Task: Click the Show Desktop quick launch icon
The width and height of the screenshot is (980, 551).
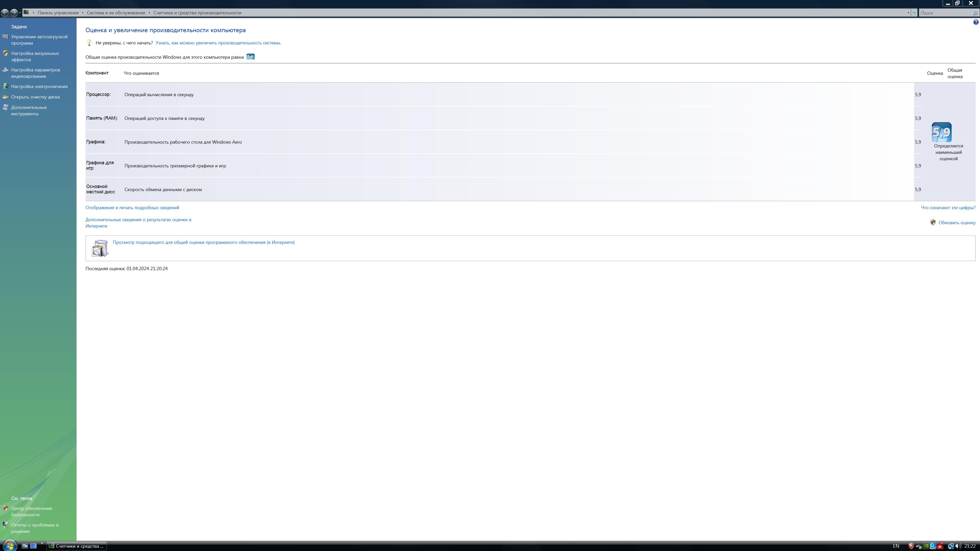Action: click(x=33, y=546)
